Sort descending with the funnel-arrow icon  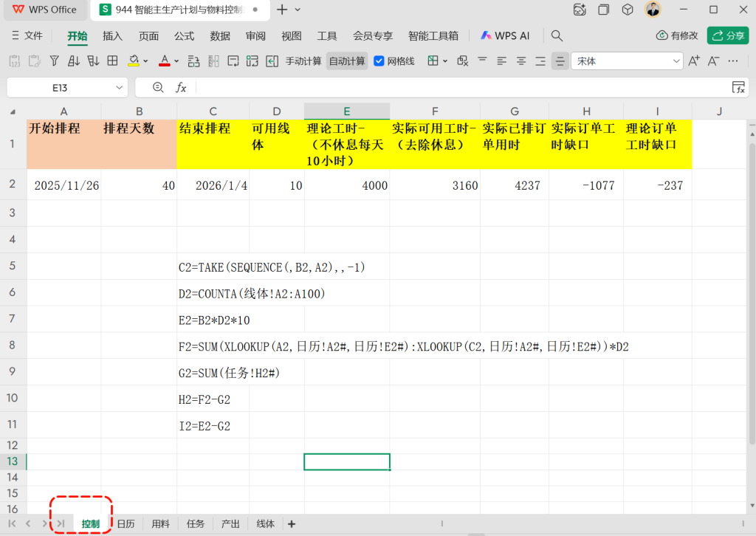click(93, 61)
